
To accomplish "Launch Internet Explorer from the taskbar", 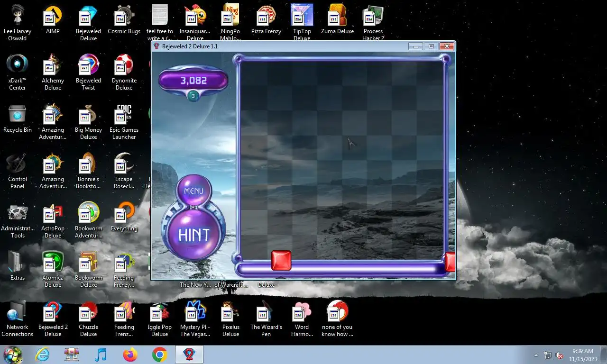I will (42, 355).
